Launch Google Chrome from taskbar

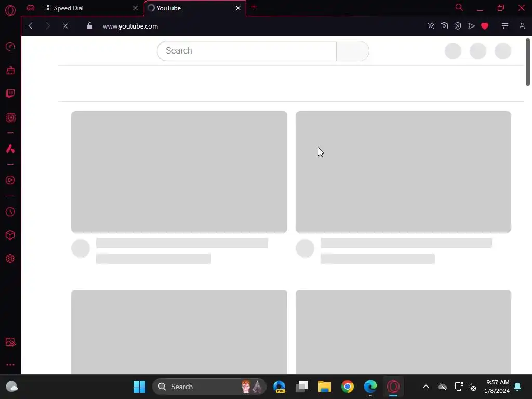(348, 387)
